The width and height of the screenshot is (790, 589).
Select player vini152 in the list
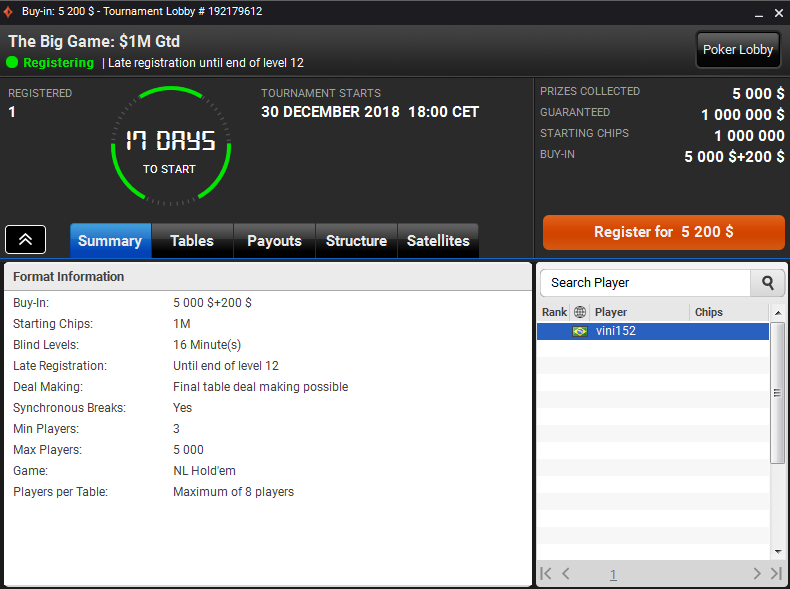click(x=652, y=331)
